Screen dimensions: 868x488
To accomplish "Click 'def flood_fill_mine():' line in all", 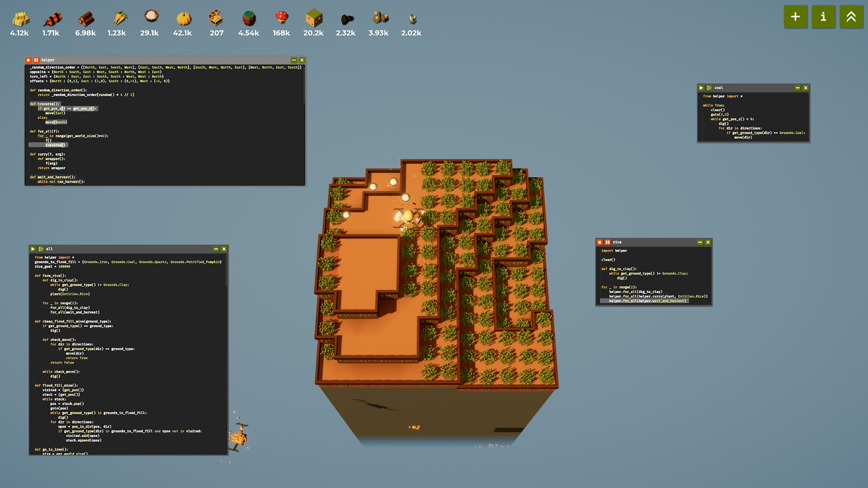I will point(56,385).
